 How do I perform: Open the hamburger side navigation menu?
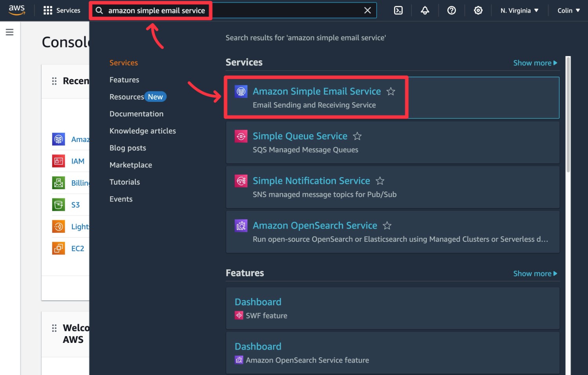(10, 32)
